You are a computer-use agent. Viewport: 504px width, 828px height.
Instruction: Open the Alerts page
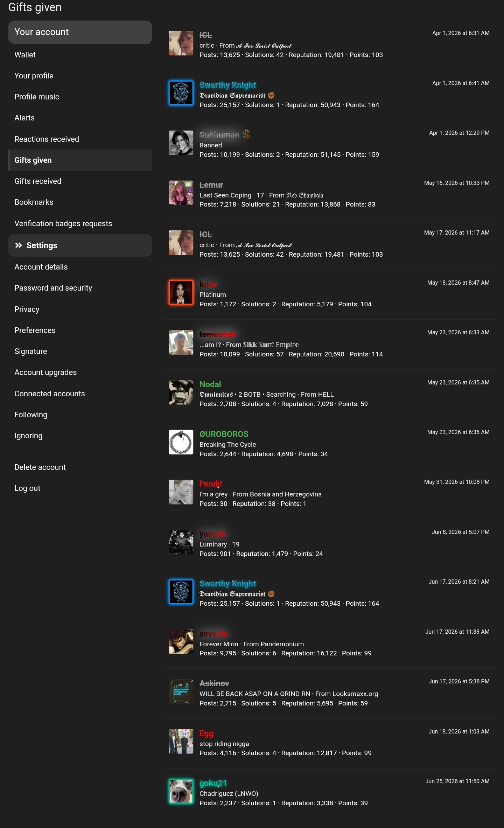pos(80,118)
